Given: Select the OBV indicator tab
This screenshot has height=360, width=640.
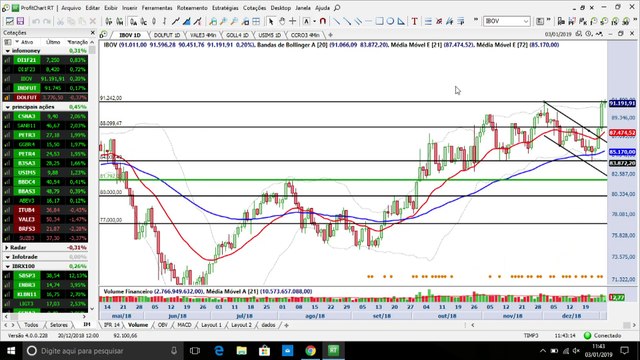Looking at the screenshot, I should (x=162, y=325).
